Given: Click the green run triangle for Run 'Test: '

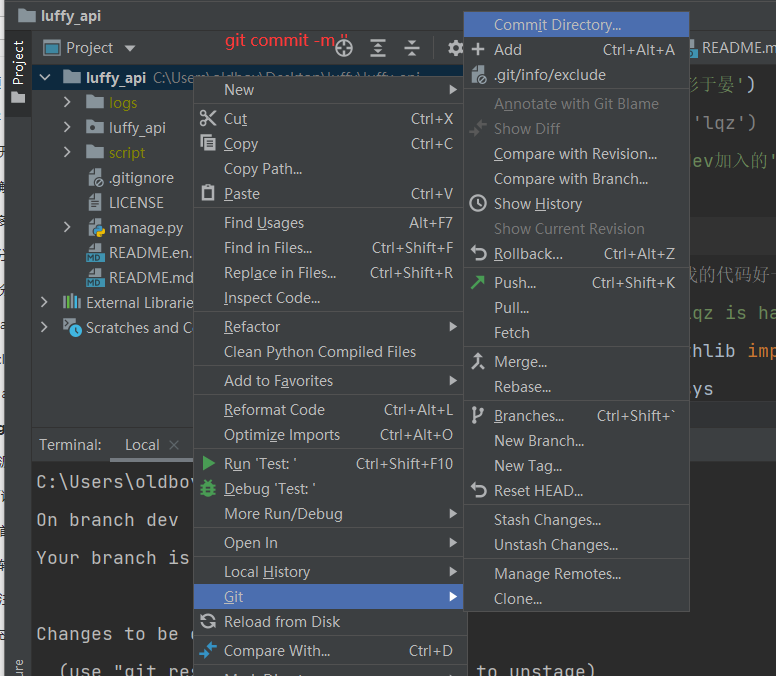Looking at the screenshot, I should 208,463.
